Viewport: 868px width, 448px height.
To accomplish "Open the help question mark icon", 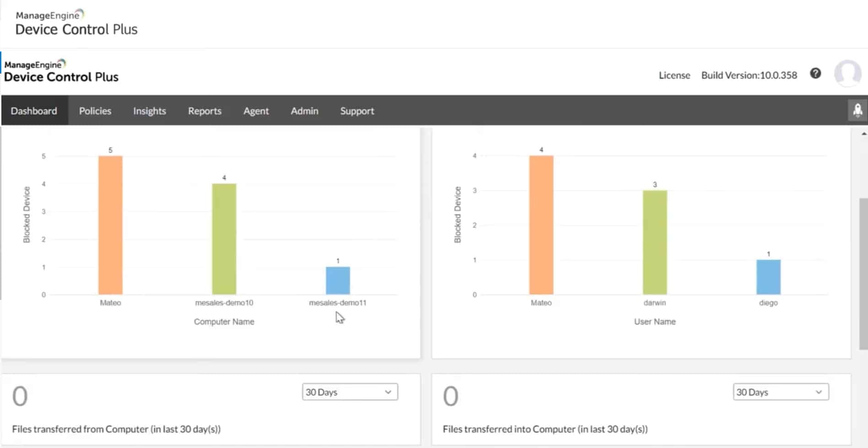I will tap(815, 73).
